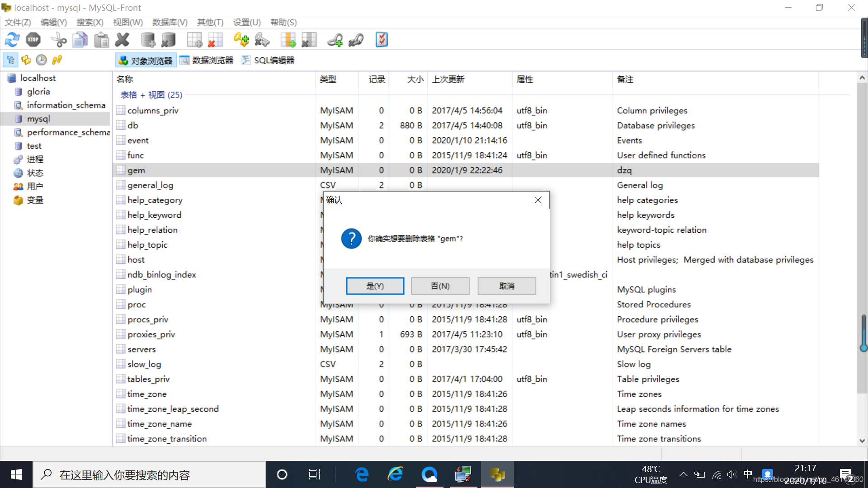Click the Add foreign key chain icon
The width and height of the screenshot is (868, 488).
(x=335, y=40)
